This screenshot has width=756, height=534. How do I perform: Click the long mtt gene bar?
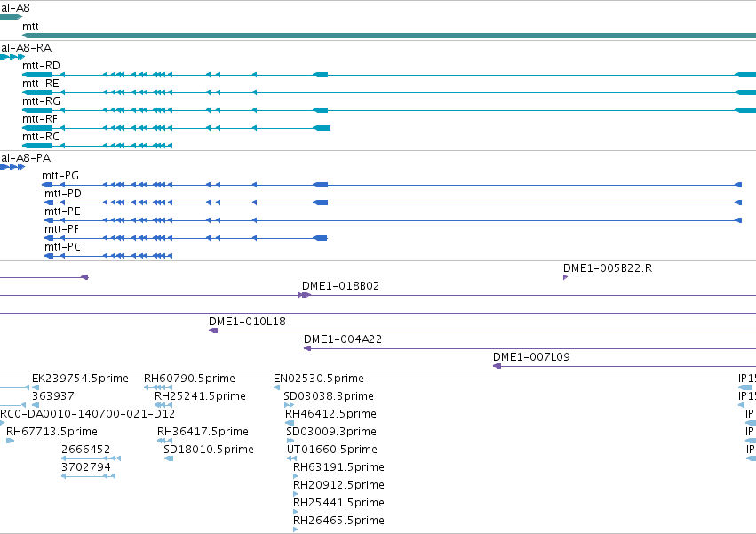(389, 36)
